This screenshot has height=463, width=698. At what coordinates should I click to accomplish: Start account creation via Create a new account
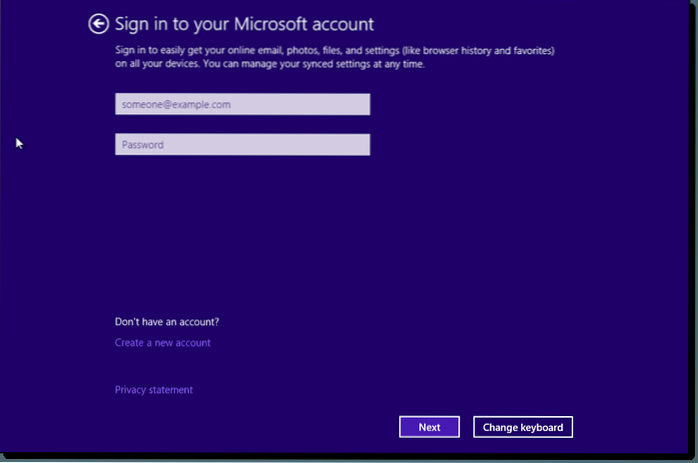pos(162,343)
